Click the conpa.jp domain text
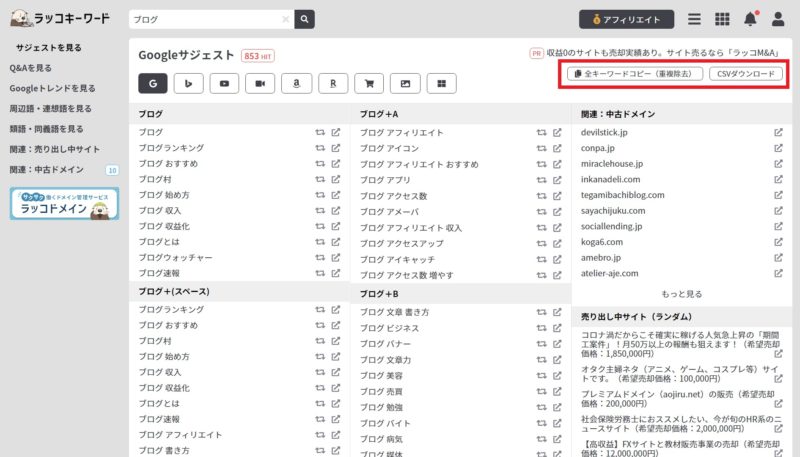 pos(597,148)
